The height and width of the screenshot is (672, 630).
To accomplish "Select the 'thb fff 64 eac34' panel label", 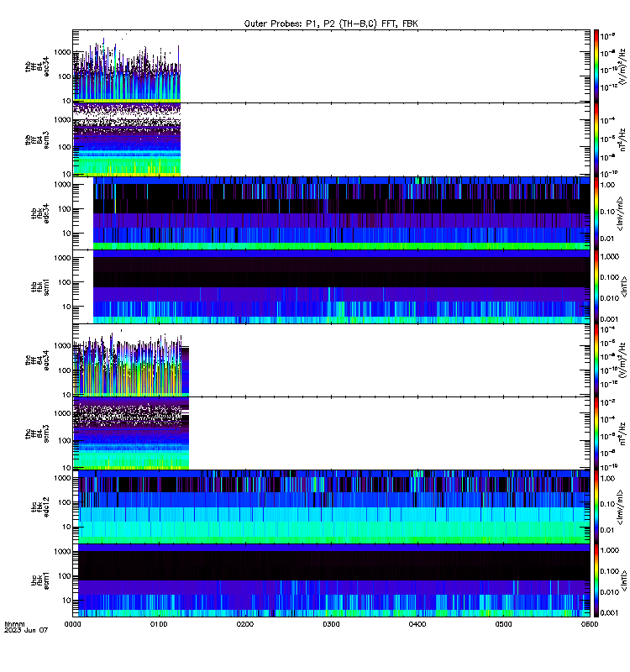I will click(x=37, y=66).
